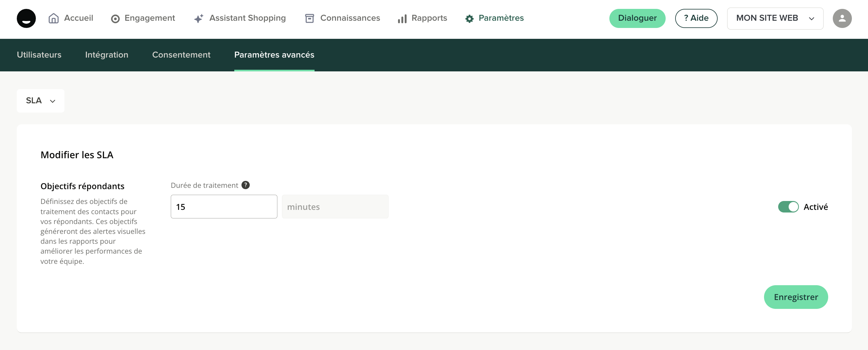Image resolution: width=868 pixels, height=350 pixels.
Task: Switch to the Utilisateurs tab
Action: pos(39,55)
